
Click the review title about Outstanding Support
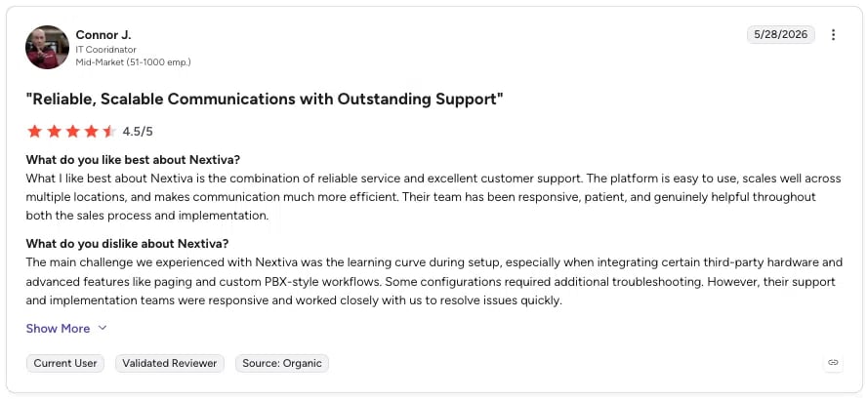pos(265,100)
